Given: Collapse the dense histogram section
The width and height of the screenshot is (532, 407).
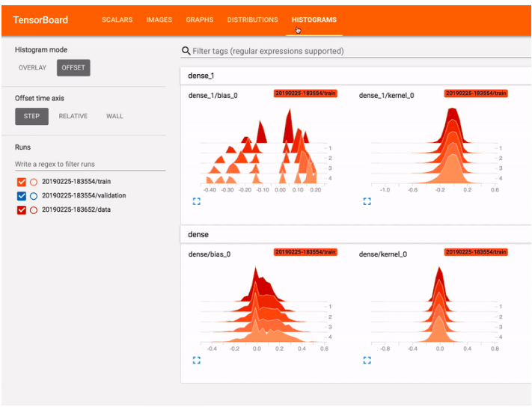Looking at the screenshot, I should [197, 235].
